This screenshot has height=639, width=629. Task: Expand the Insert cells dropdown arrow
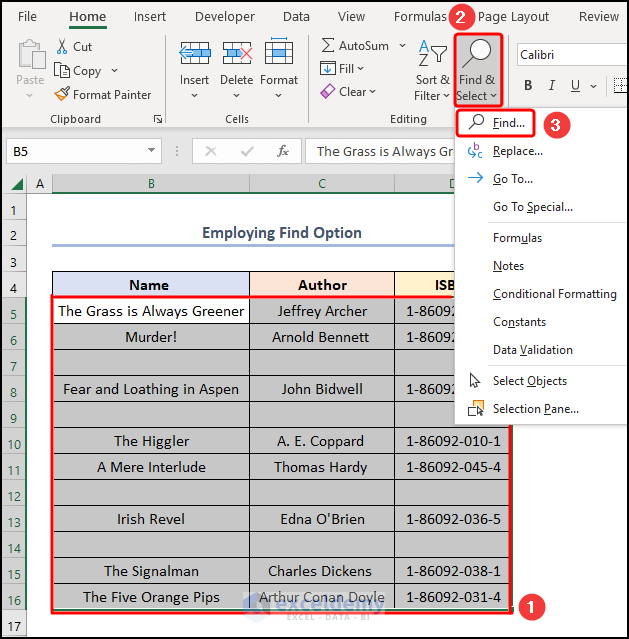click(x=194, y=96)
